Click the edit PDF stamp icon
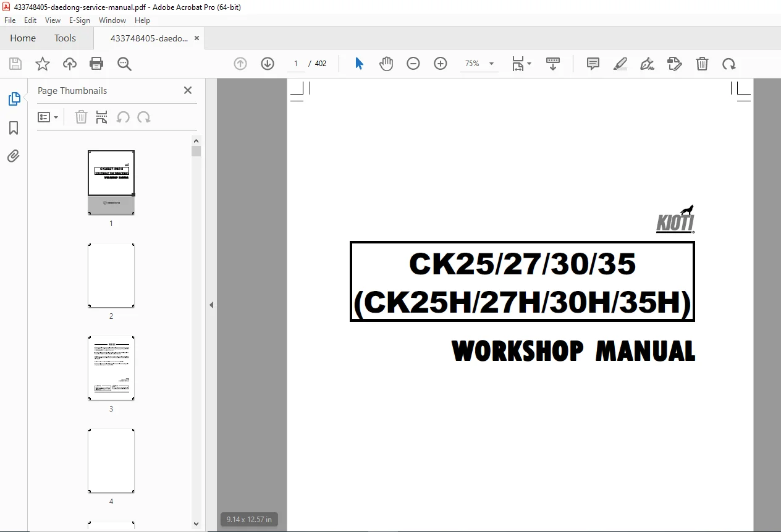This screenshot has width=781, height=532. tap(675, 64)
